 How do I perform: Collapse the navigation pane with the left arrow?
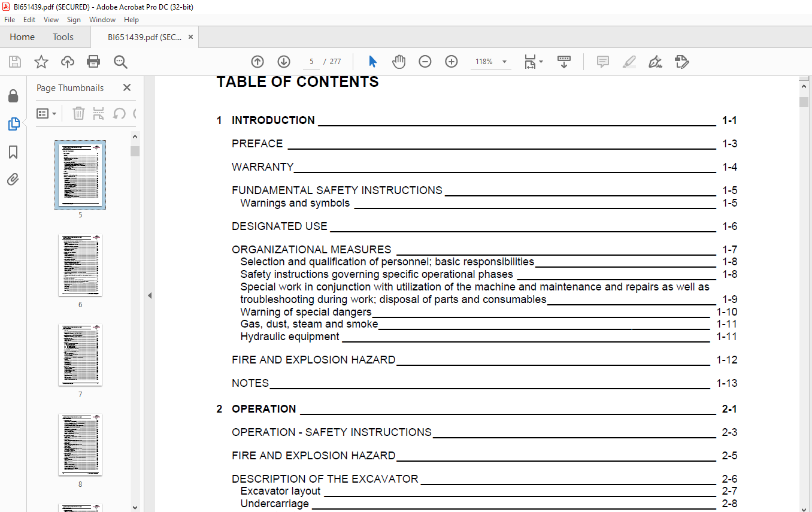point(150,295)
